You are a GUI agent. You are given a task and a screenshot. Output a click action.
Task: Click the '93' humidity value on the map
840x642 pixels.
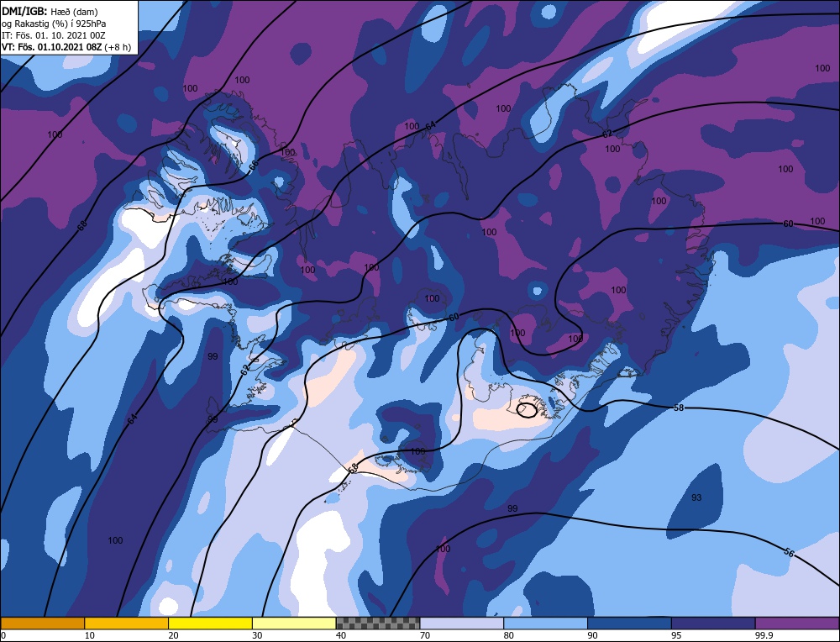[x=696, y=497]
